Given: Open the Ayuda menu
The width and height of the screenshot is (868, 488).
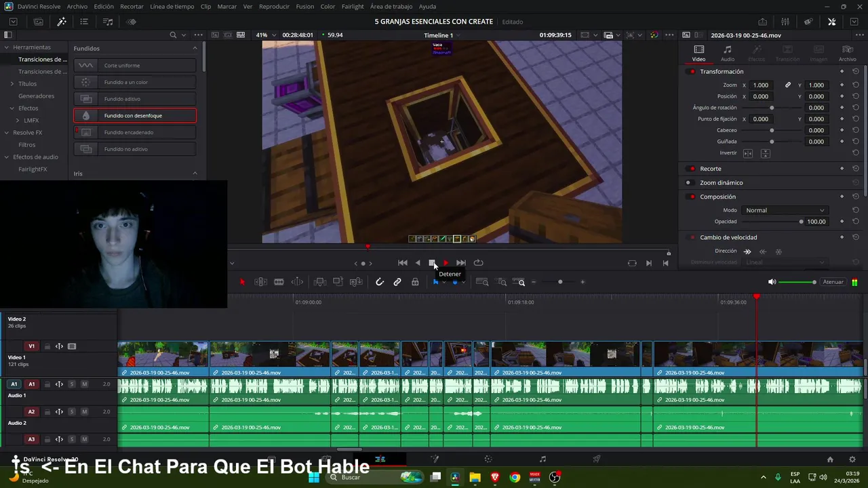Looking at the screenshot, I should pos(428,6).
